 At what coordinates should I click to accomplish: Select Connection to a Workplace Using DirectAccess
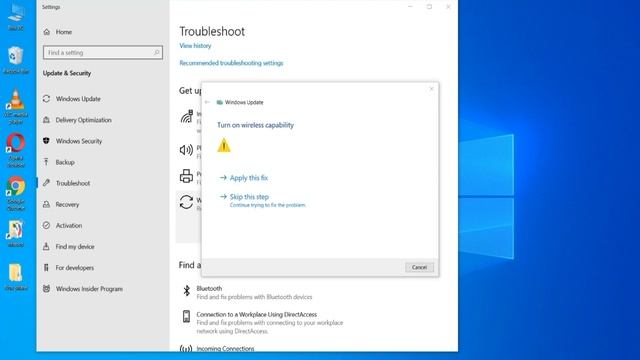point(263,322)
